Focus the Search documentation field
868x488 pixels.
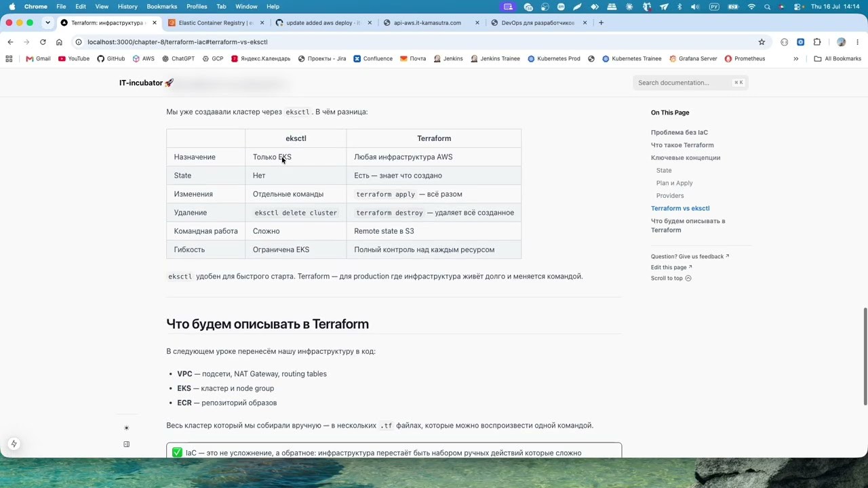(690, 83)
